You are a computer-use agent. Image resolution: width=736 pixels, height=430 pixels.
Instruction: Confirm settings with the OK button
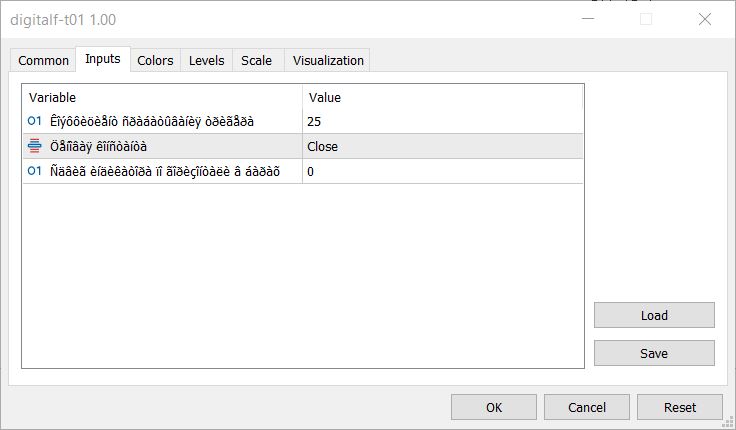pos(494,407)
